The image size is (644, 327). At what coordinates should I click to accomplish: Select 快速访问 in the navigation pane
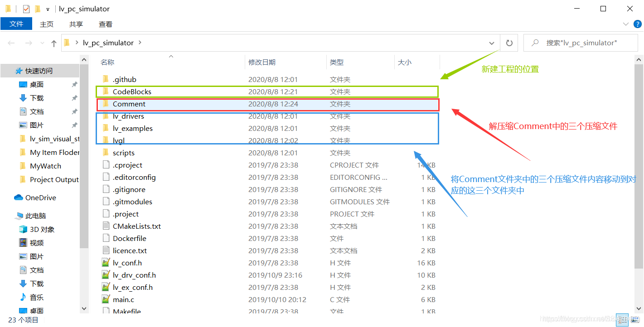click(x=39, y=71)
